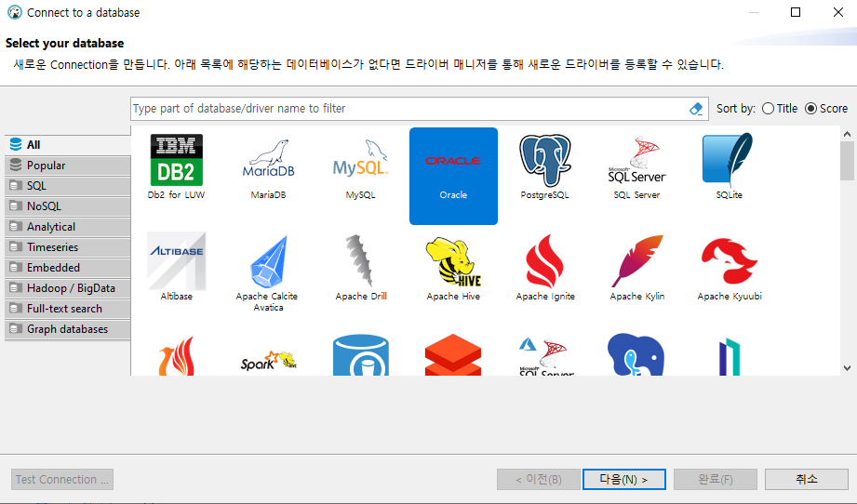Select the highlighted Oracle database
857x504 pixels.
click(x=453, y=176)
